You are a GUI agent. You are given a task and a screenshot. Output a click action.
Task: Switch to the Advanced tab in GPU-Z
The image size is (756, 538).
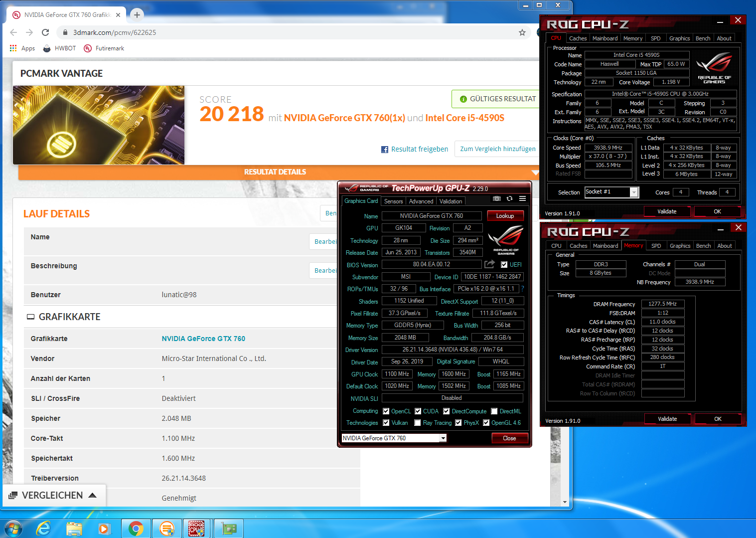(x=421, y=201)
